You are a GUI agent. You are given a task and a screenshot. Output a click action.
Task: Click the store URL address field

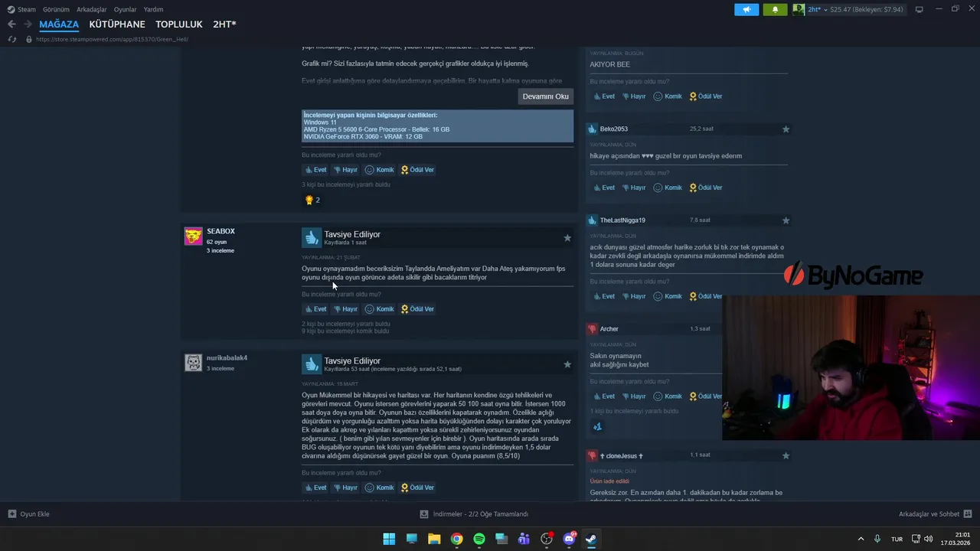[x=112, y=39]
